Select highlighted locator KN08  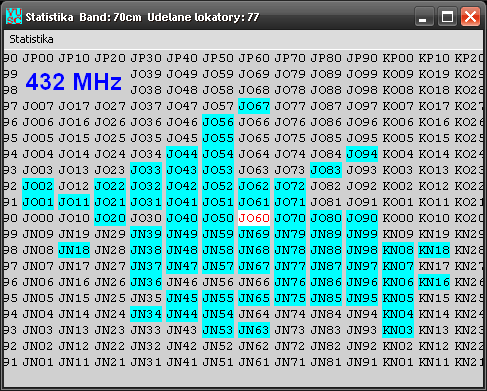click(x=398, y=250)
